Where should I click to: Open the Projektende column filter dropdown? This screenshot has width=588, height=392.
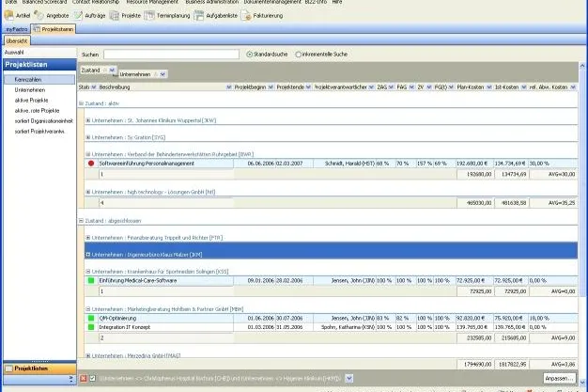(x=308, y=87)
